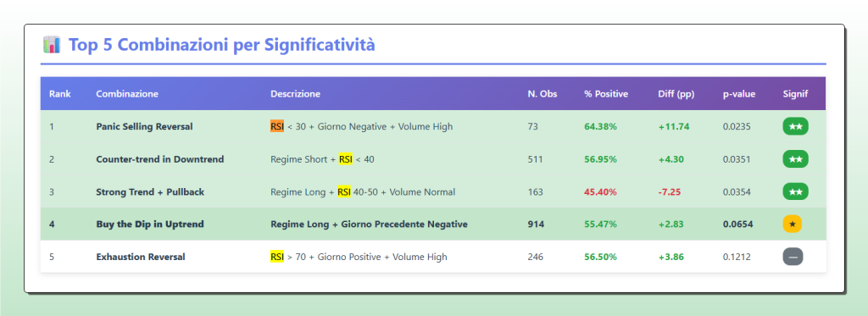Viewport: 868px width, 316px height.
Task: Click description RSI < 30 + Giorno Negative + Volume High
Action: coord(361,127)
